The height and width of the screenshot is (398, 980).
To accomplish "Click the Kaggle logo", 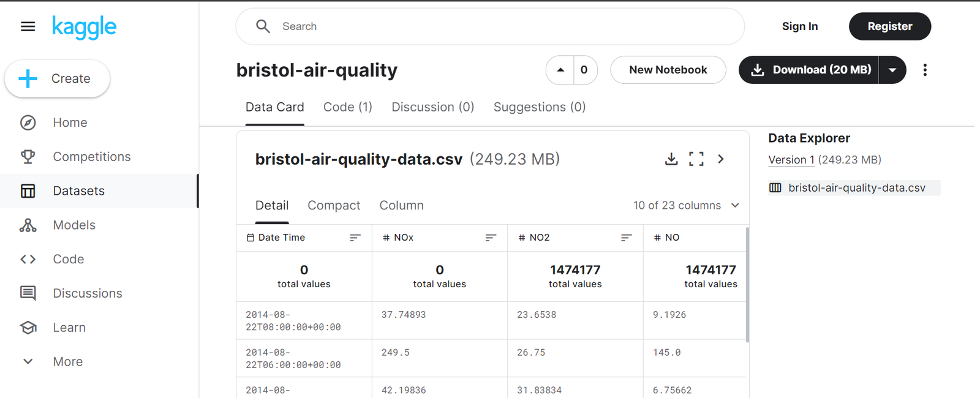I will pyautogui.click(x=84, y=27).
